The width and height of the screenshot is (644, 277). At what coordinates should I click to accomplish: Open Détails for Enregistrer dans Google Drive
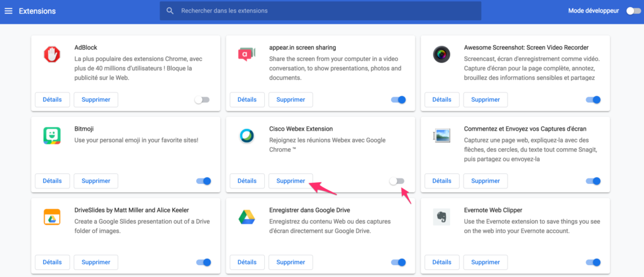click(x=247, y=262)
